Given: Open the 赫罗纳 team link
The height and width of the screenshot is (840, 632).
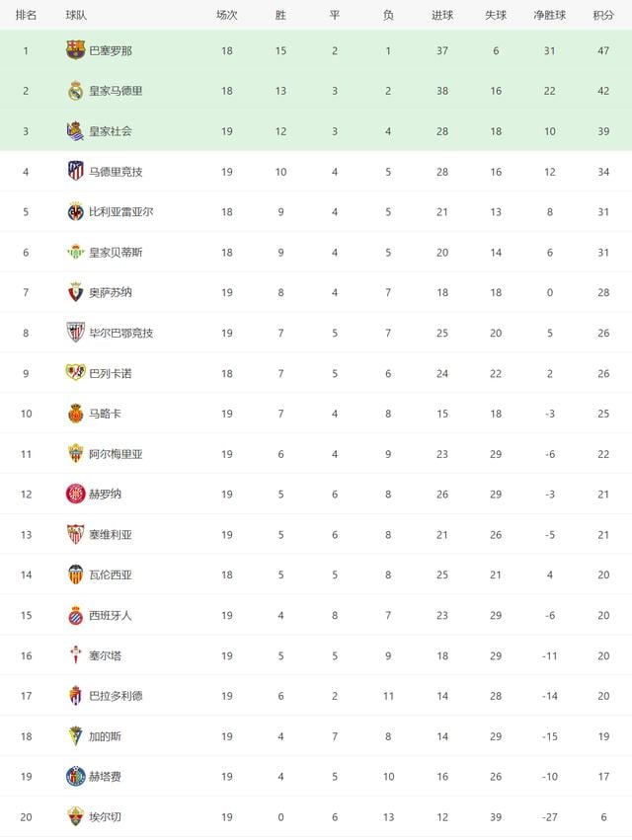Looking at the screenshot, I should pyautogui.click(x=105, y=494).
